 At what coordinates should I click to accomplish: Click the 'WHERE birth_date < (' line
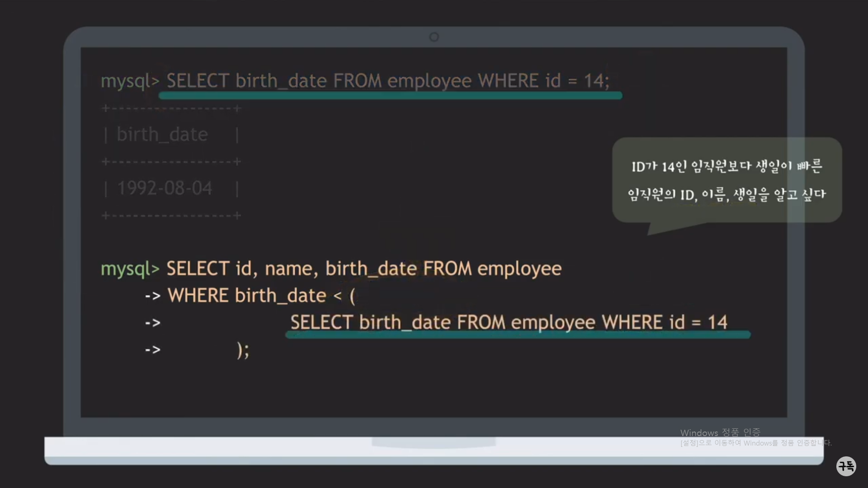pyautogui.click(x=261, y=296)
